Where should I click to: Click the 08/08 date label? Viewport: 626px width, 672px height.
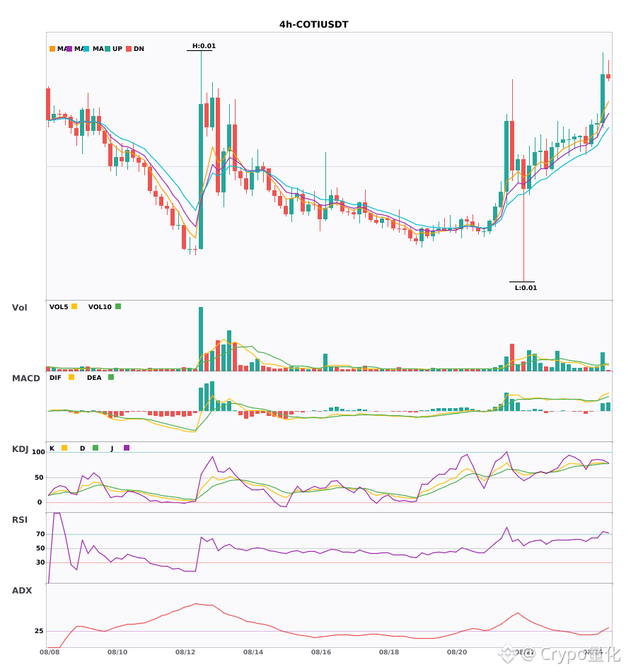[x=50, y=652]
